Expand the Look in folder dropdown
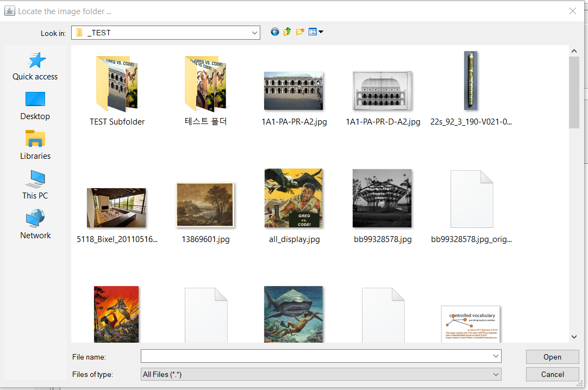 point(255,33)
